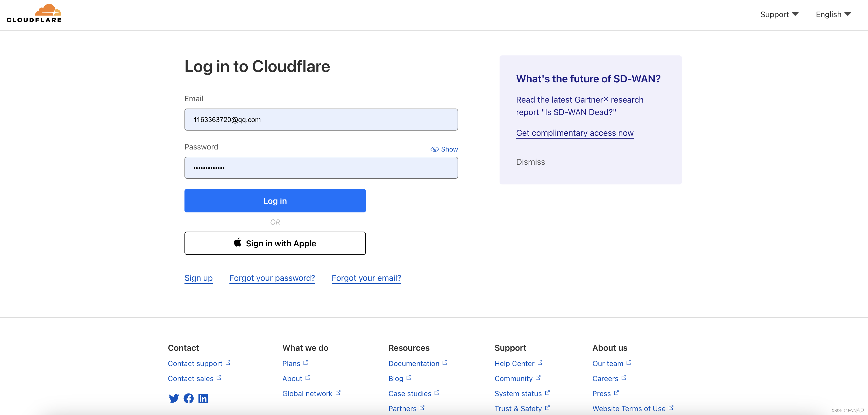Open Get complimentary access now link
868x415 pixels.
574,133
